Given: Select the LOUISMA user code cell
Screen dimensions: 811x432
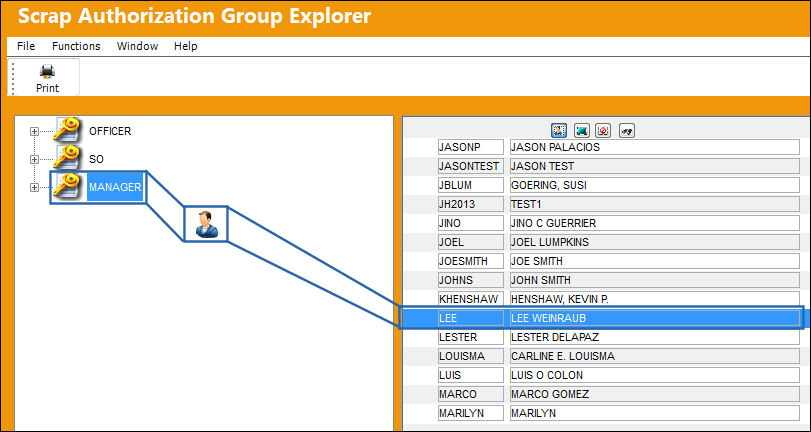Looking at the screenshot, I should pyautogui.click(x=471, y=356).
